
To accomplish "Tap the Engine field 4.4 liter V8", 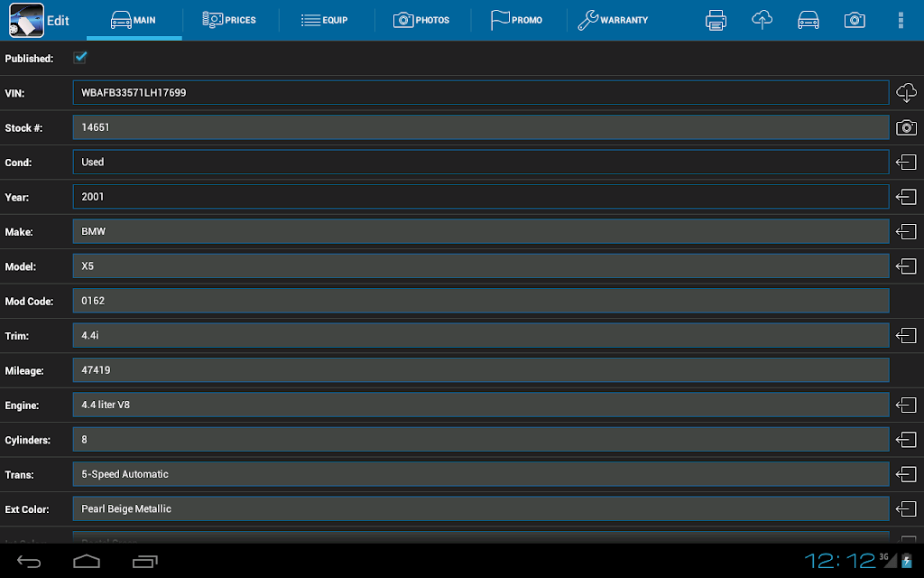I will point(481,406).
